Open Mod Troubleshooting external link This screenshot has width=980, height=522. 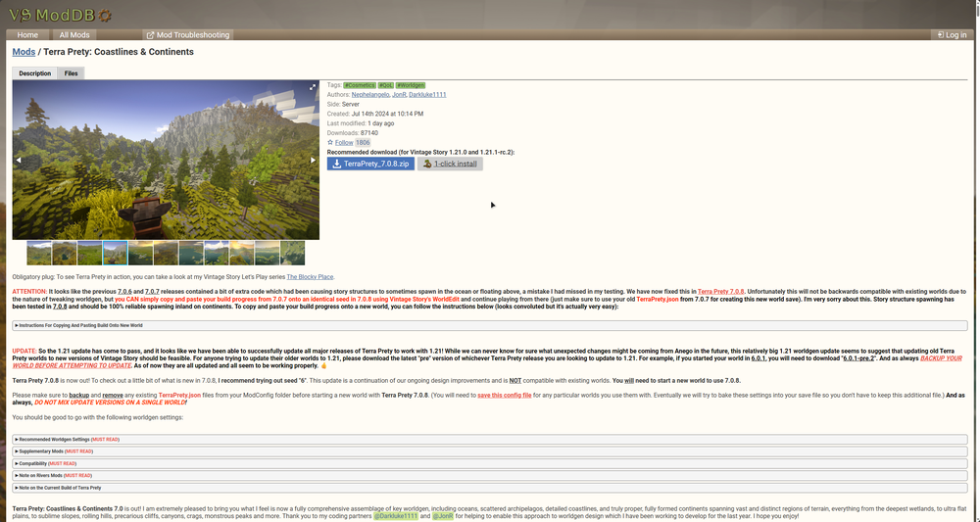pos(188,35)
